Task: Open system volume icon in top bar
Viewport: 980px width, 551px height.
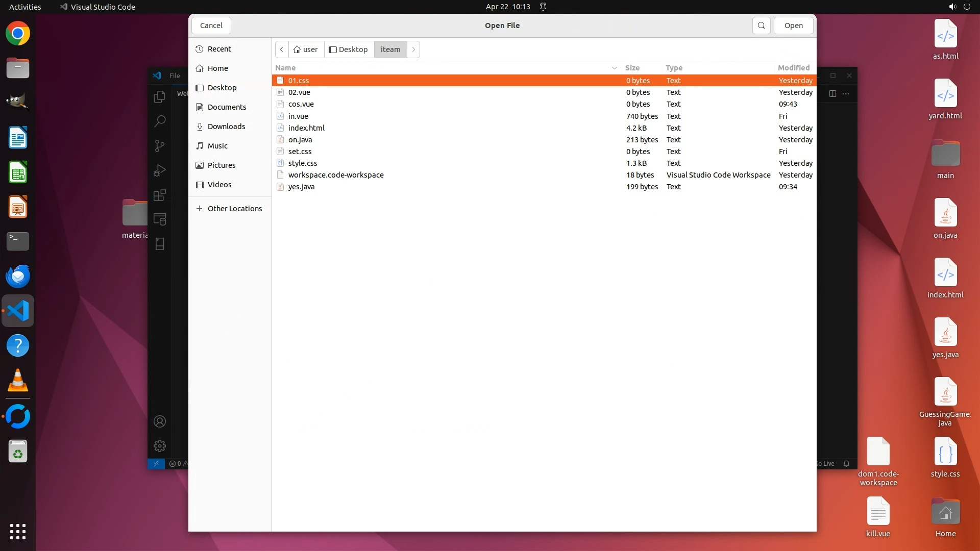Action: pyautogui.click(x=952, y=7)
